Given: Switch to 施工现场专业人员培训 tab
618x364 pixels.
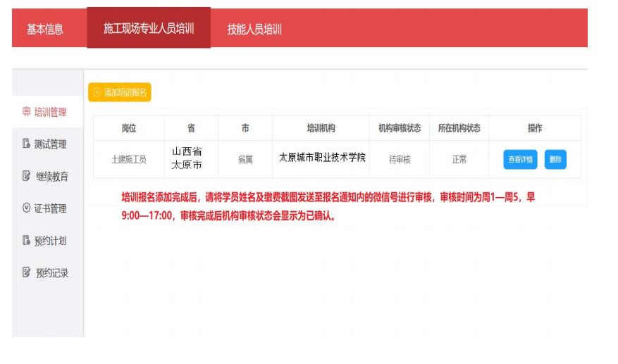Looking at the screenshot, I should click(x=149, y=28).
